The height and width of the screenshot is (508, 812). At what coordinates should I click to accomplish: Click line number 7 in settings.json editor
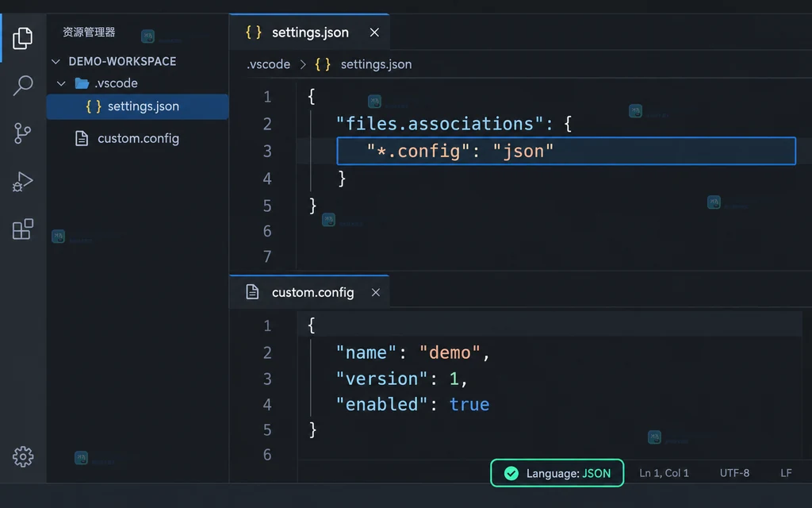point(267,257)
